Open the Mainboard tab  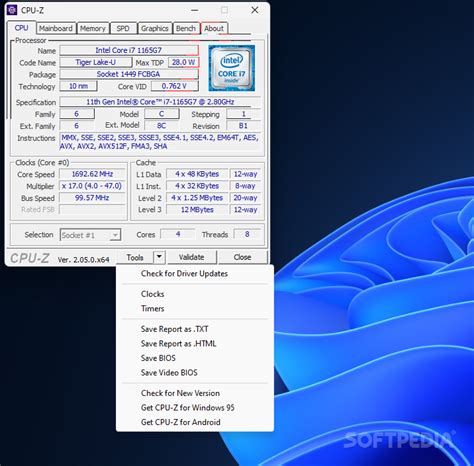tap(56, 28)
